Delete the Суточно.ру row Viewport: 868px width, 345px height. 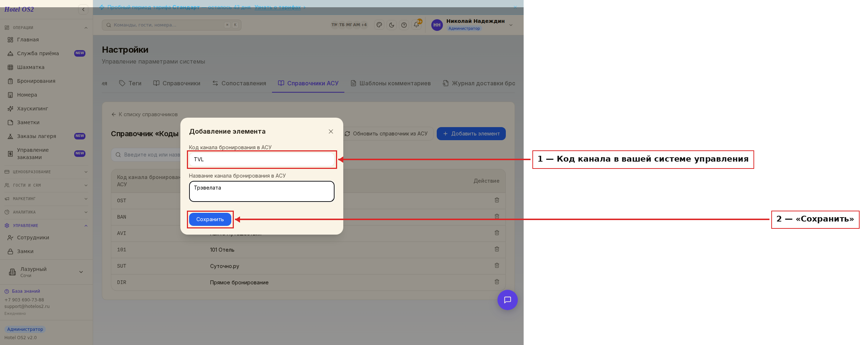pos(497,265)
